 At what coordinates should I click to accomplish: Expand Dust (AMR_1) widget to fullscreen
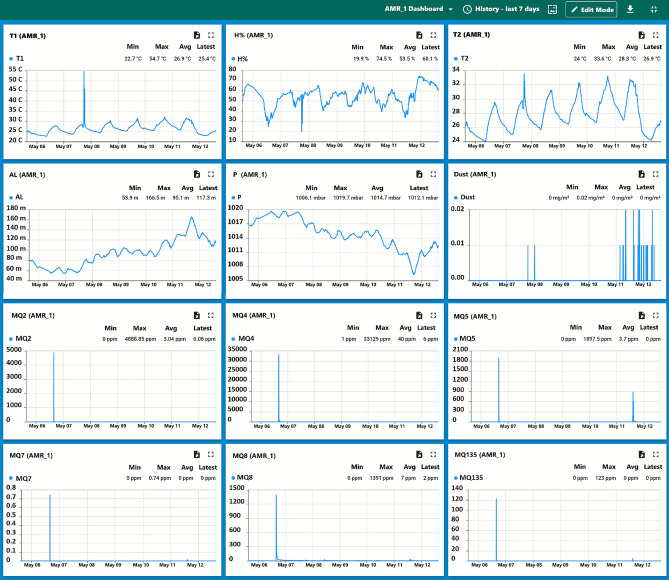[x=655, y=174]
